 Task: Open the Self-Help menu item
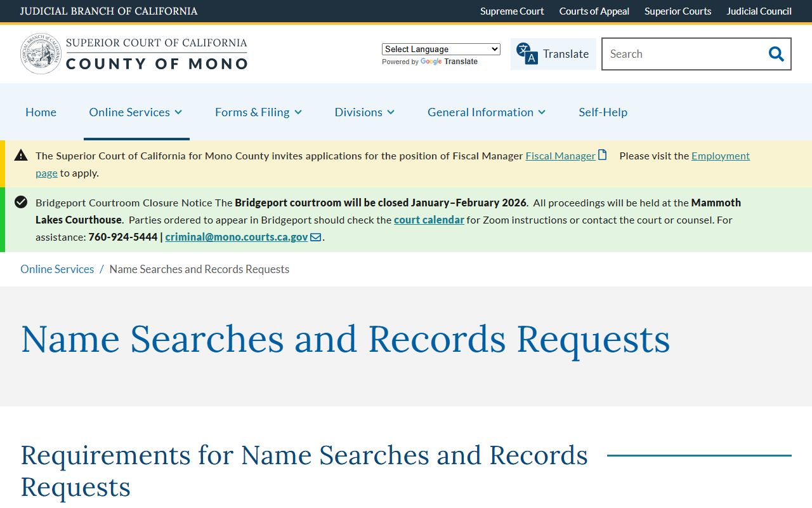(x=603, y=112)
